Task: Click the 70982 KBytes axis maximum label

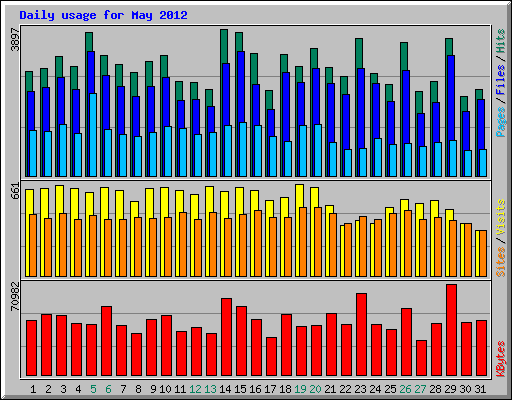Action: point(15,296)
